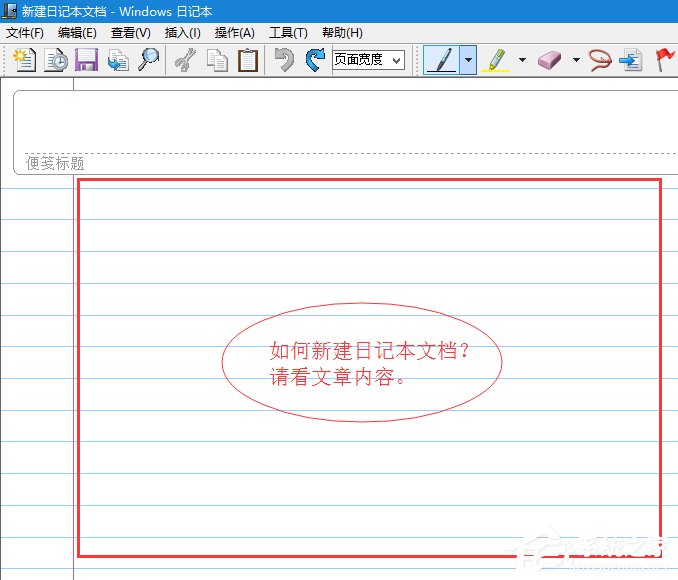This screenshot has width=678, height=580.
Task: Toggle the Eraser tool
Action: pyautogui.click(x=550, y=60)
